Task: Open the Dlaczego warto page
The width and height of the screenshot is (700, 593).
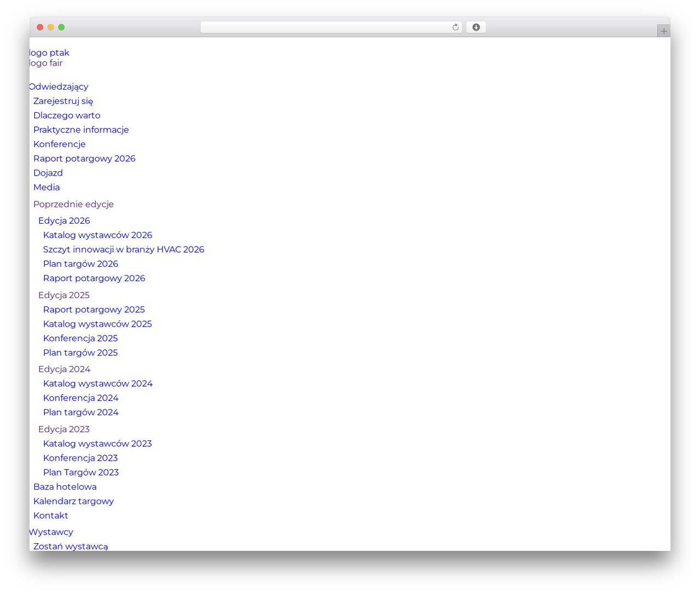Action: (67, 115)
